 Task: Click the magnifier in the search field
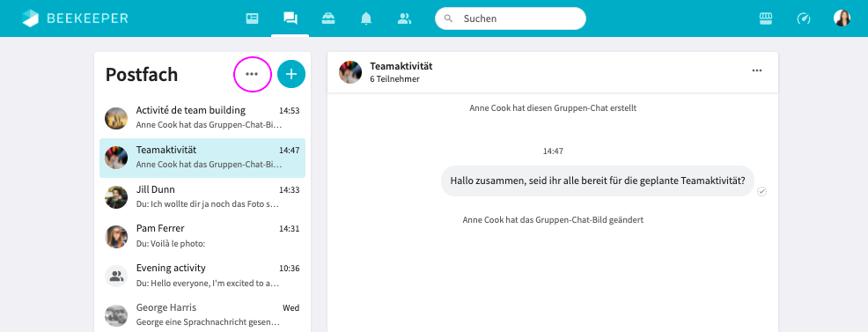449,18
